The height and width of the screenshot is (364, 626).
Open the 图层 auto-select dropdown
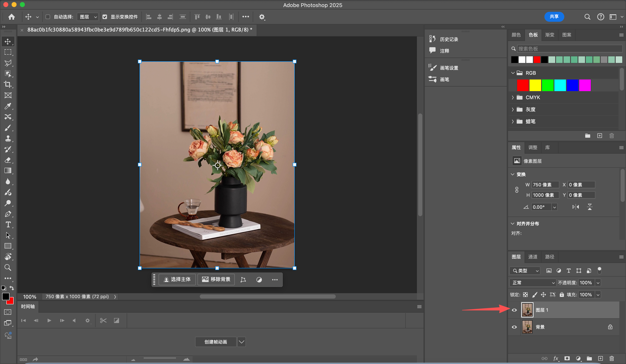(88, 17)
